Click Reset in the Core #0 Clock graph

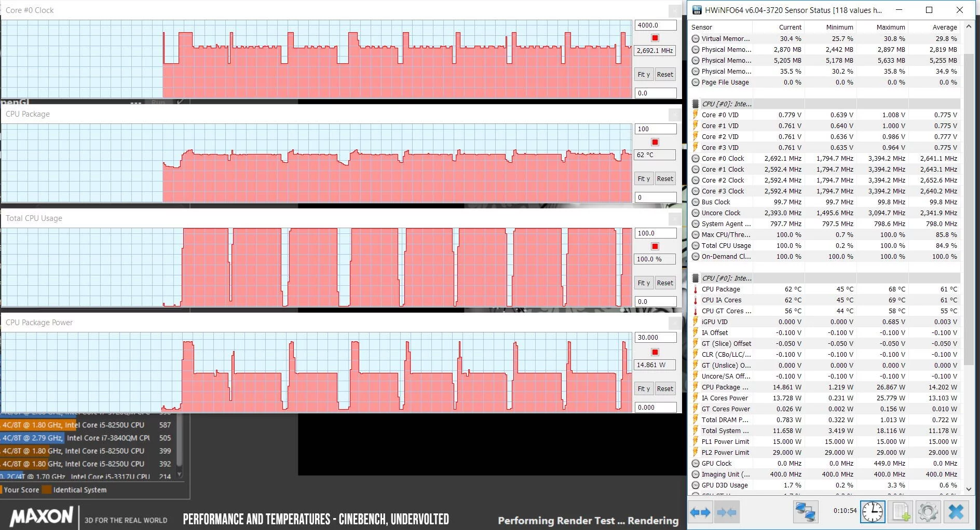pos(665,75)
